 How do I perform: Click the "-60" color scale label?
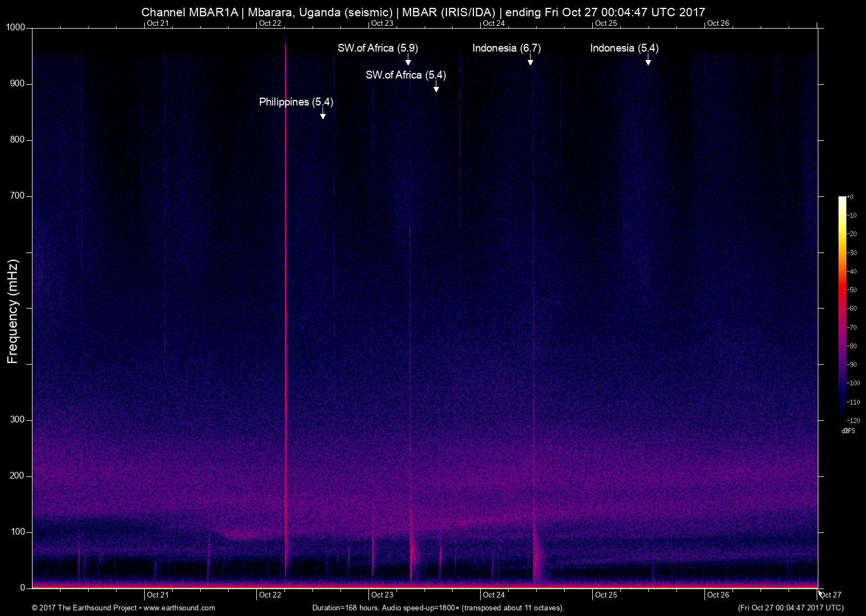click(x=851, y=309)
